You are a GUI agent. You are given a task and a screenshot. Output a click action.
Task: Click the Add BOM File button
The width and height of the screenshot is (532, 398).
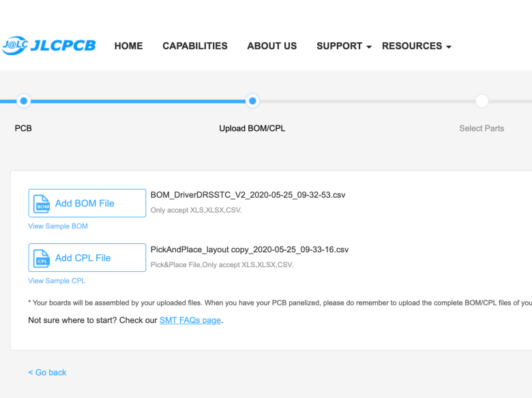point(87,203)
